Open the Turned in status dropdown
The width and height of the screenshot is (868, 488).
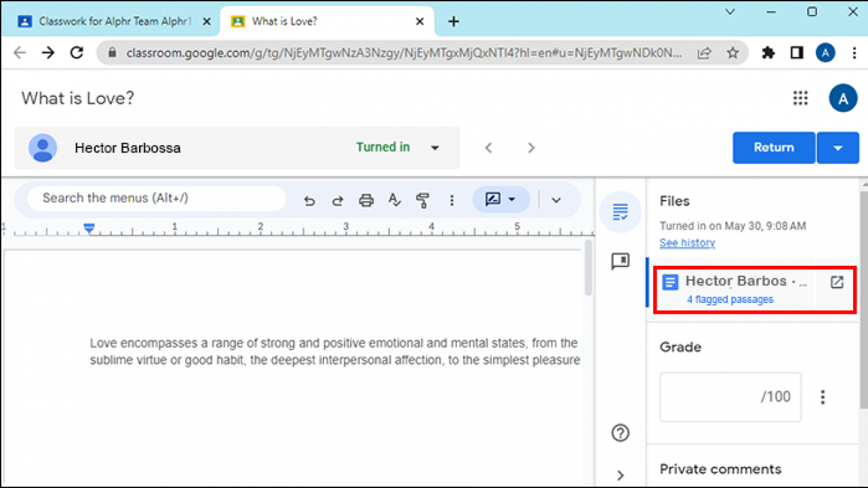click(x=435, y=148)
